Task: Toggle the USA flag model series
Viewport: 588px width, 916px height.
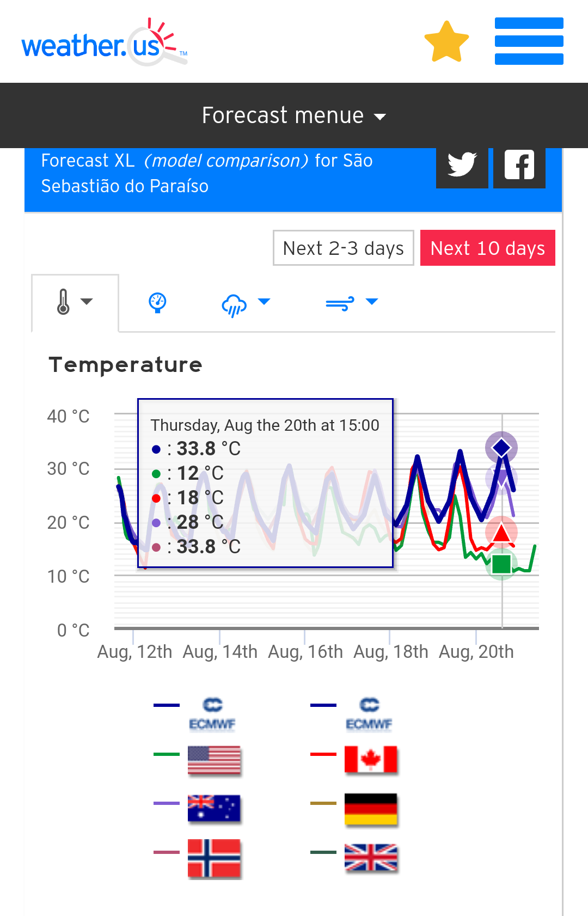Action: pyautogui.click(x=214, y=760)
